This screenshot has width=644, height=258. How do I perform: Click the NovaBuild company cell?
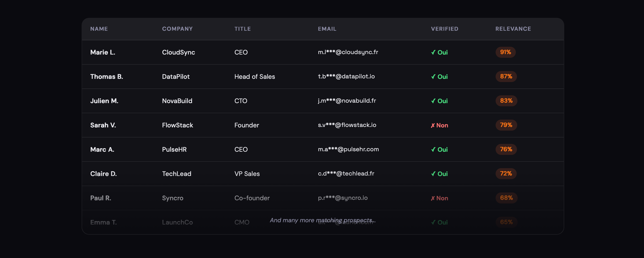click(x=177, y=101)
